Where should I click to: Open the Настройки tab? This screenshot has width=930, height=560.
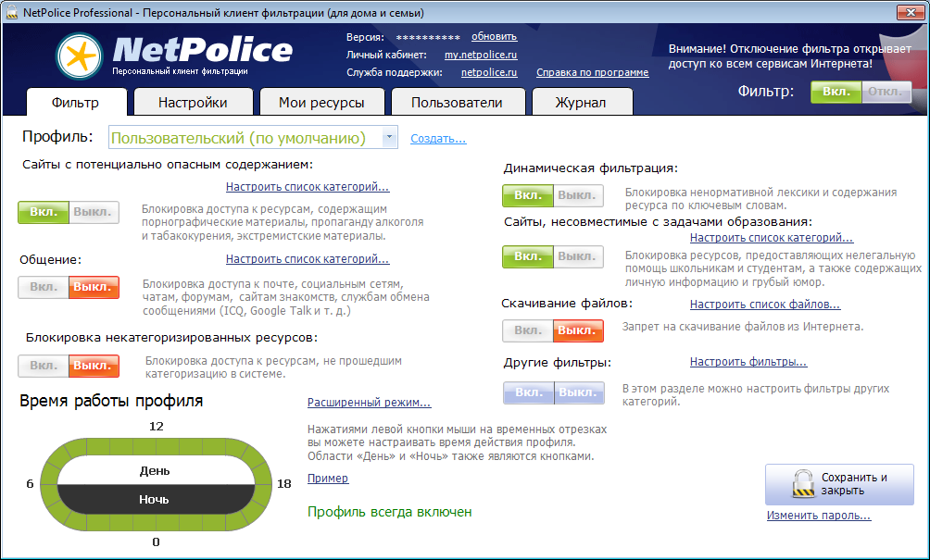point(194,102)
